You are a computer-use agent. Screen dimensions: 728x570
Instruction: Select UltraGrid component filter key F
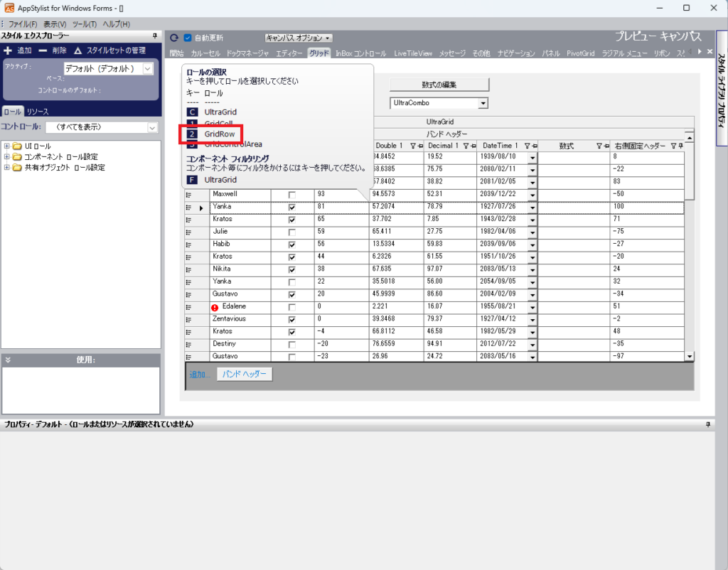click(x=212, y=180)
